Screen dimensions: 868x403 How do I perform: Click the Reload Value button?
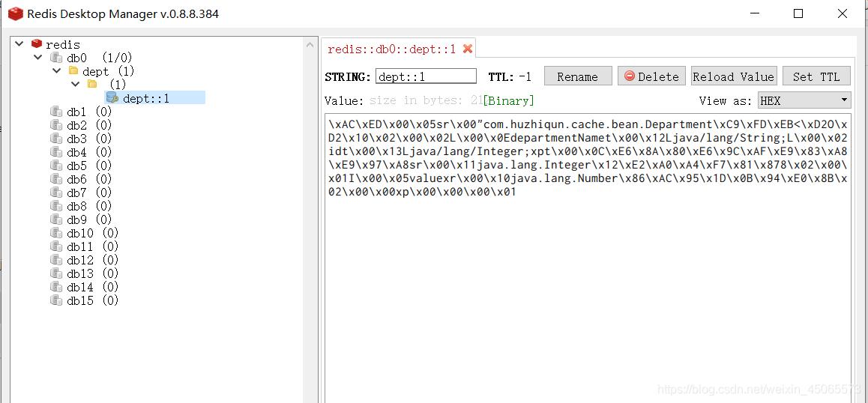point(734,76)
